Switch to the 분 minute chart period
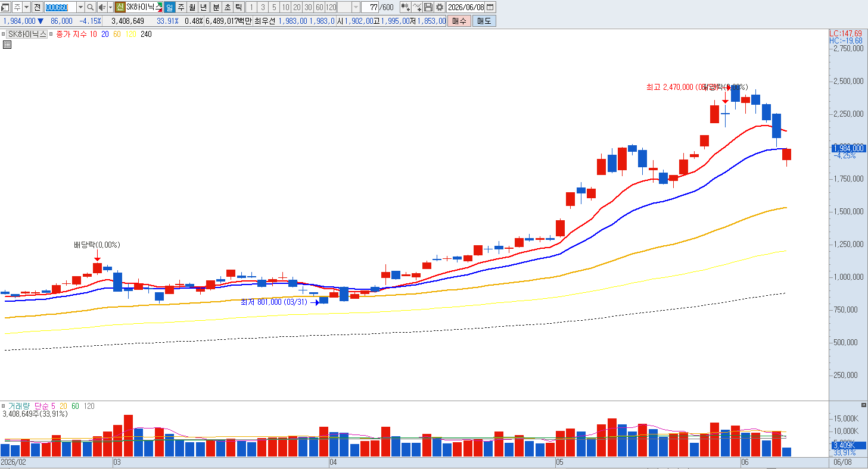 point(216,7)
